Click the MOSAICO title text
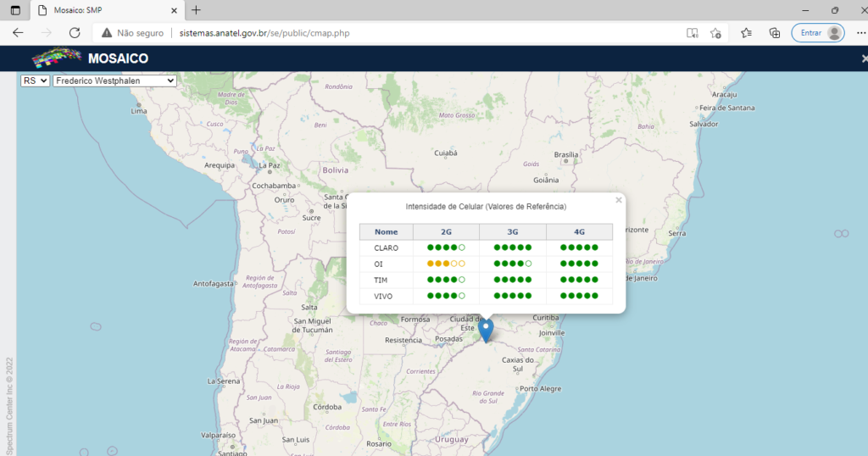Image resolution: width=868 pixels, height=456 pixels. 118,58
